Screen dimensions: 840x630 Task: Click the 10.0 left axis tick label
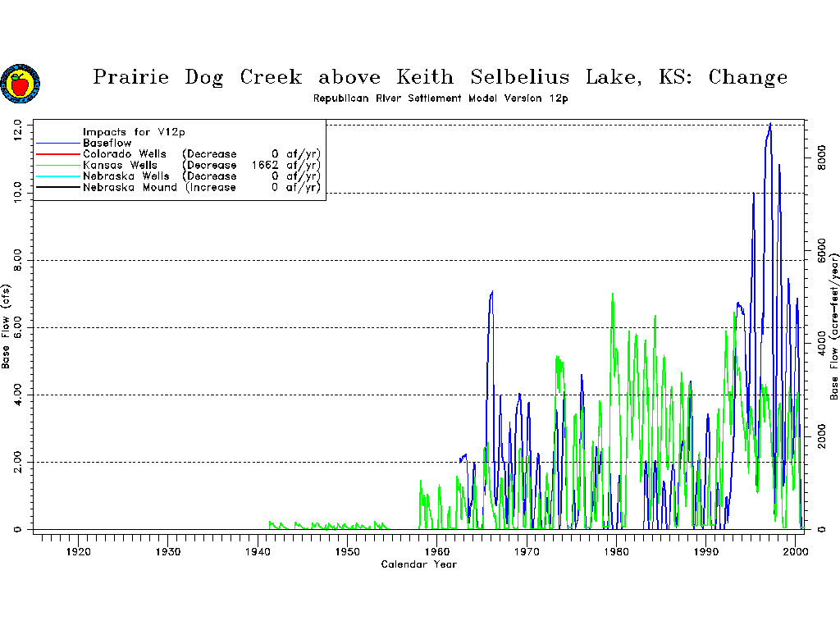pos(18,193)
